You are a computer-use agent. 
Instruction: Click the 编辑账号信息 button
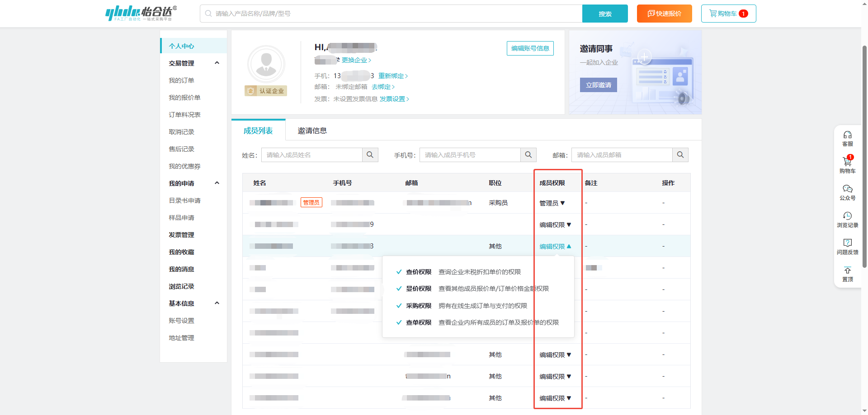click(x=530, y=48)
